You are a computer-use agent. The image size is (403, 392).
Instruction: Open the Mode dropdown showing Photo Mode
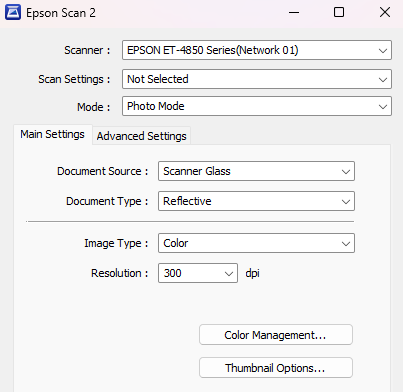click(257, 106)
